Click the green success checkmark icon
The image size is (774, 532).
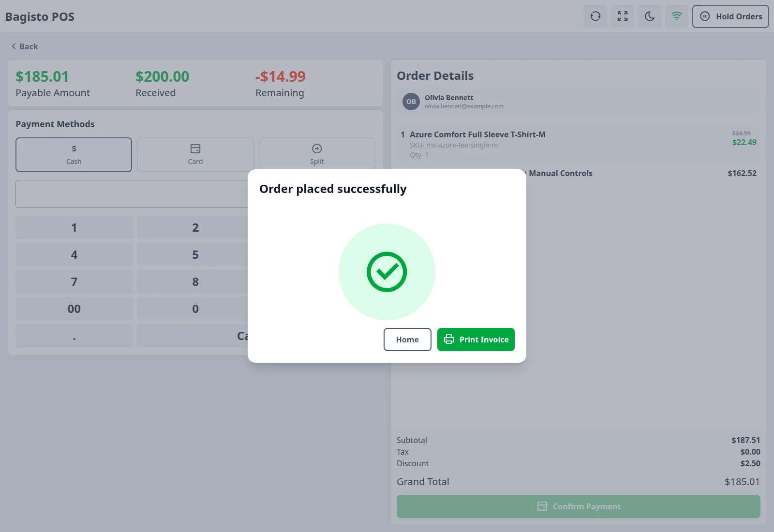tap(387, 272)
